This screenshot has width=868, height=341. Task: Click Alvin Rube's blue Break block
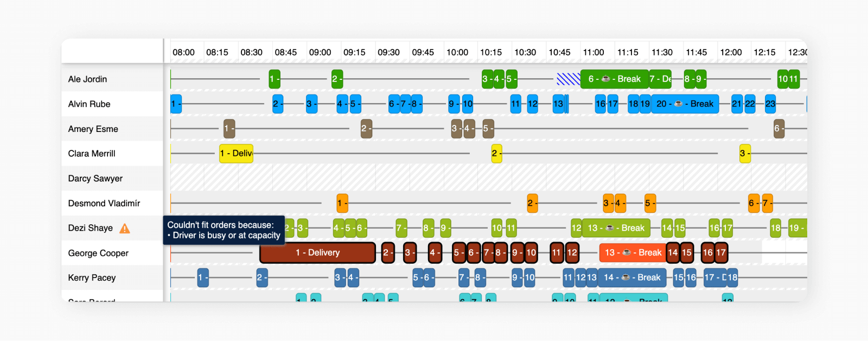pyautogui.click(x=685, y=104)
